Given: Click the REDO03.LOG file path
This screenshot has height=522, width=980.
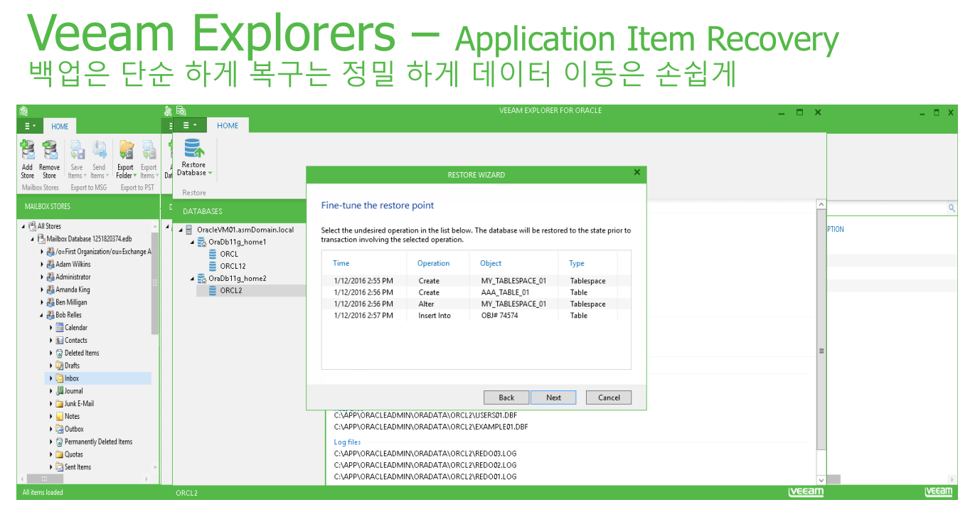Looking at the screenshot, I should tap(425, 453).
